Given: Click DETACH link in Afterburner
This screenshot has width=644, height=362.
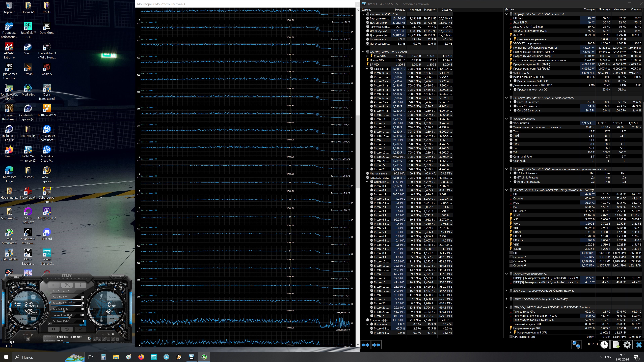Looking at the screenshot, I should pos(66,343).
